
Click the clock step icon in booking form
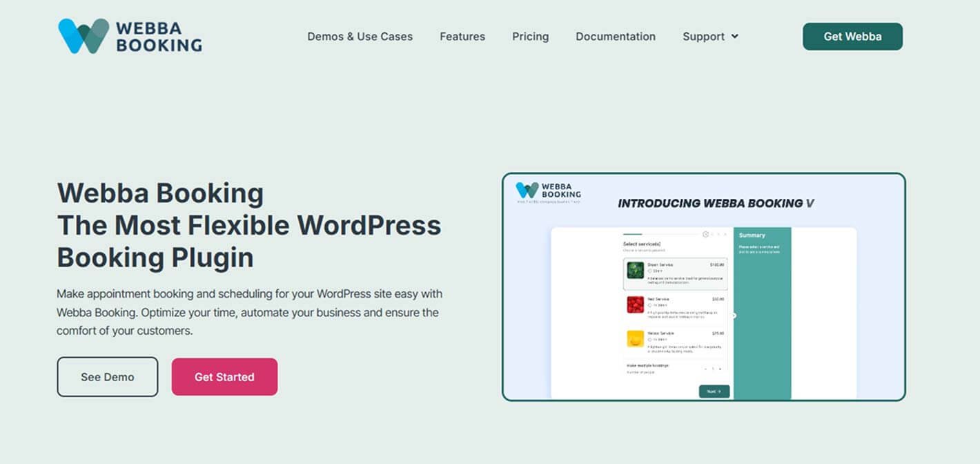(705, 234)
